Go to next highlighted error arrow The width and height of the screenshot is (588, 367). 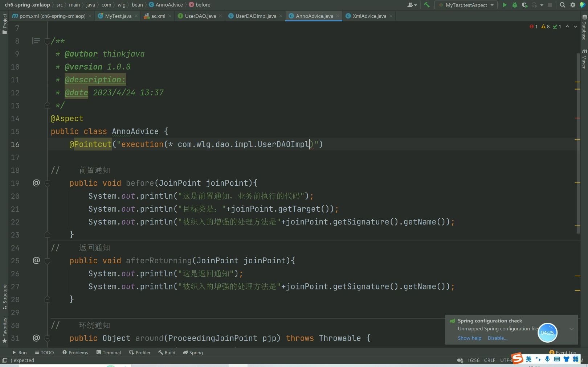click(575, 26)
